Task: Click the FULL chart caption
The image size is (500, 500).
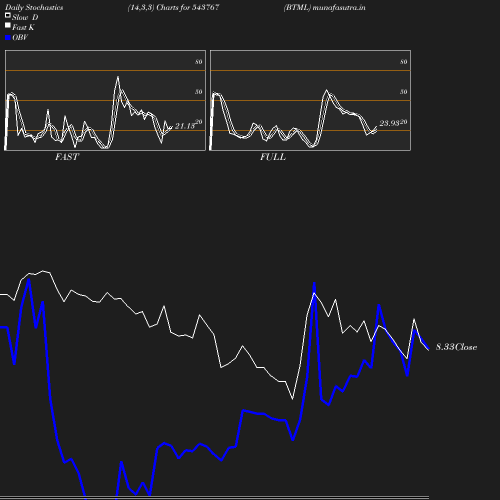Action: (x=273, y=157)
